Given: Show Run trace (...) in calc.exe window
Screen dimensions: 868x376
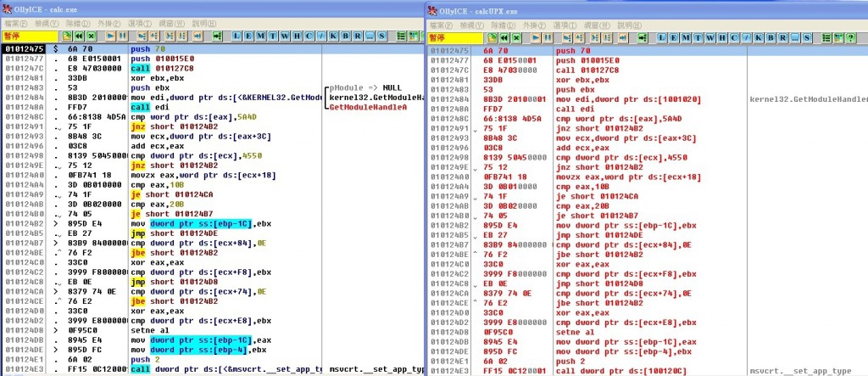Looking at the screenshot, I should [370, 36].
